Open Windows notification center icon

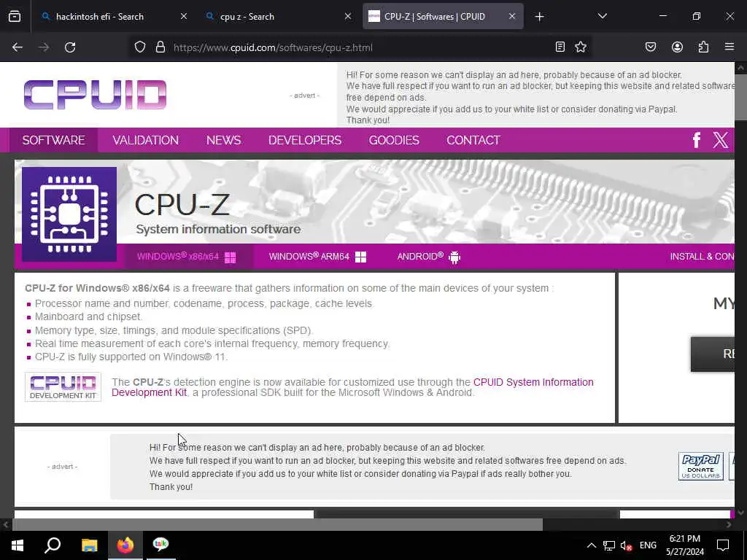point(723,545)
